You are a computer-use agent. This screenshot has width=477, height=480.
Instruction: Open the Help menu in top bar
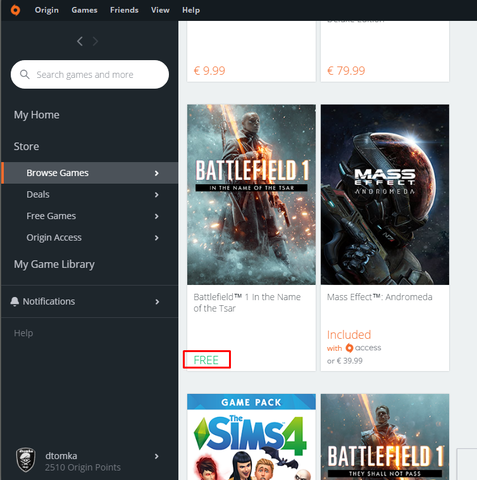191,10
